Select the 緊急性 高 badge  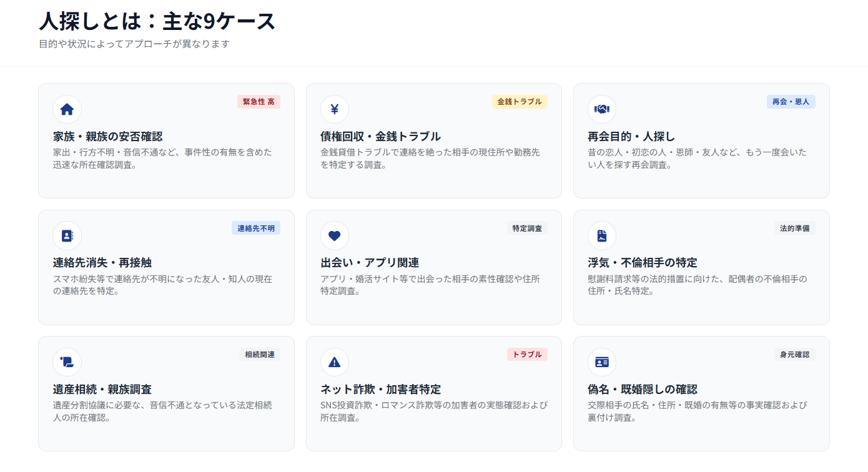(x=259, y=102)
